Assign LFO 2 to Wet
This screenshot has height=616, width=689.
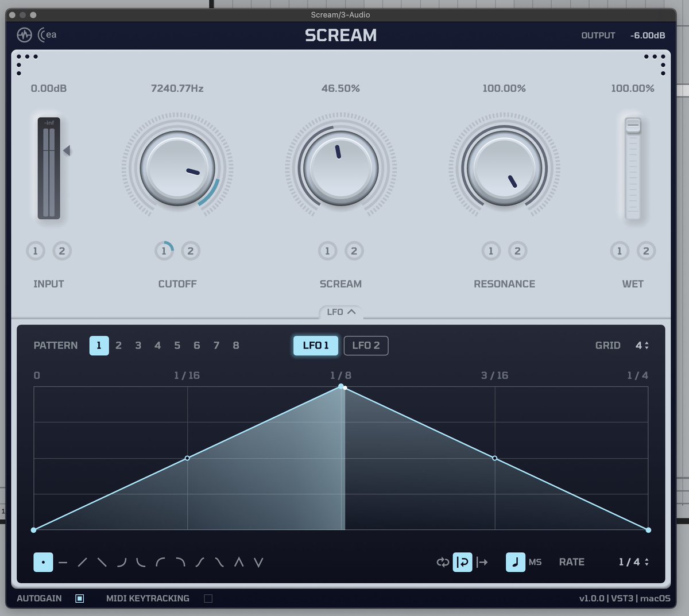point(646,251)
